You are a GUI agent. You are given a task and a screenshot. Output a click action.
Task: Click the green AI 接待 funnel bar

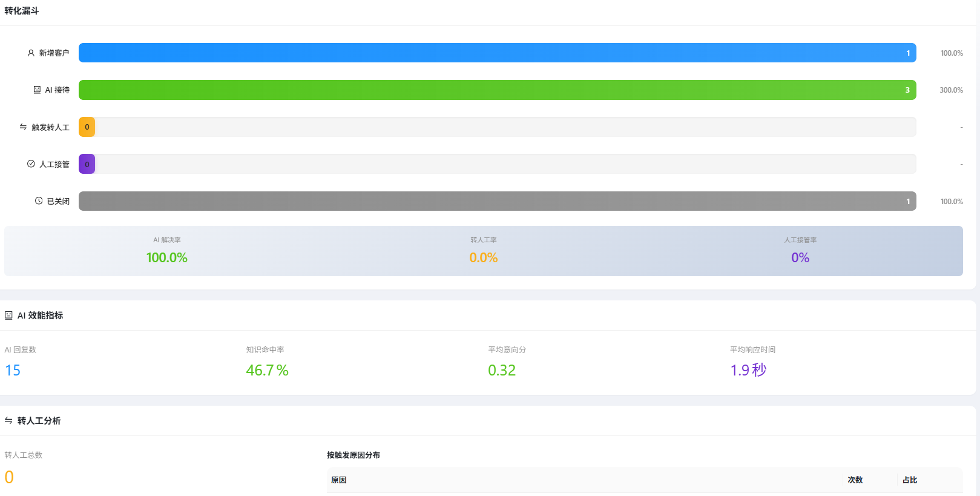(496, 90)
